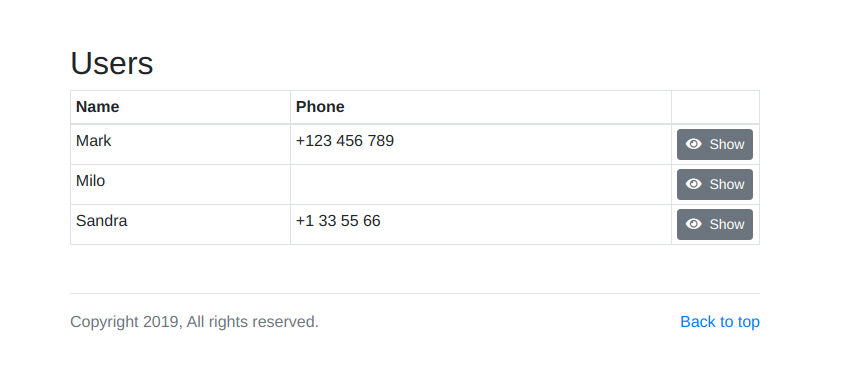Show details for user Mark
The width and height of the screenshot is (846, 383).
tap(715, 145)
